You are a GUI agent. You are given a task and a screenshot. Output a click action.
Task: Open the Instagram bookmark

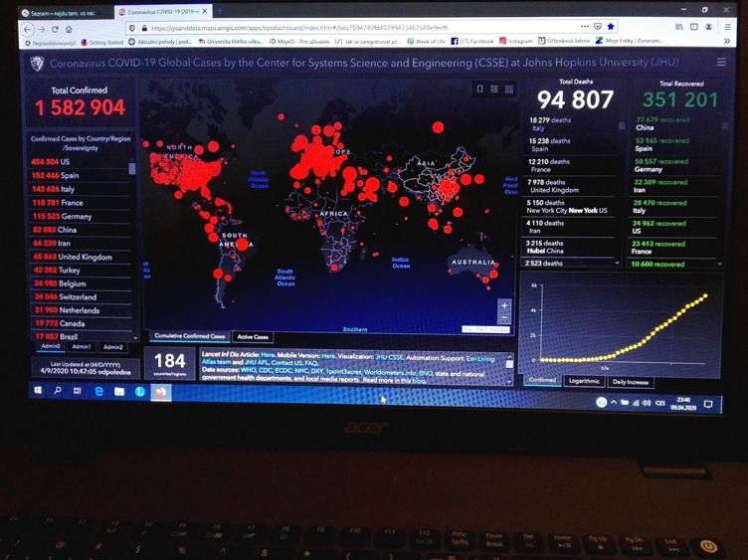click(x=515, y=41)
